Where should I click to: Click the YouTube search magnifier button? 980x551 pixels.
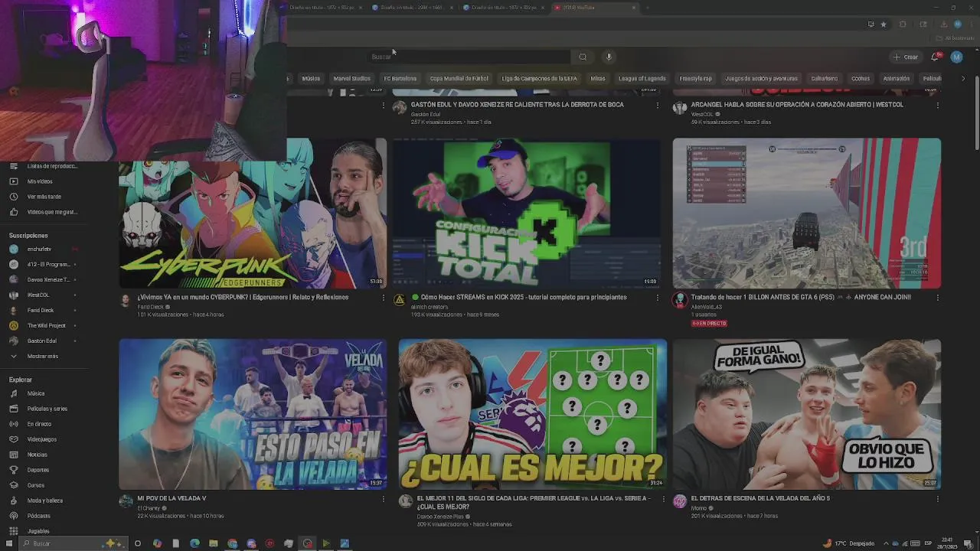[x=583, y=57]
